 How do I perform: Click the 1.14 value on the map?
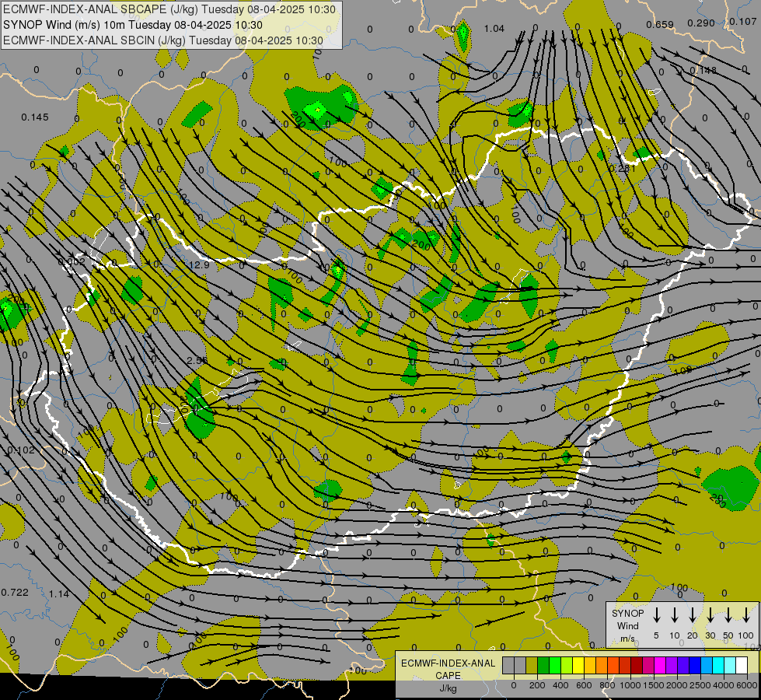(59, 593)
